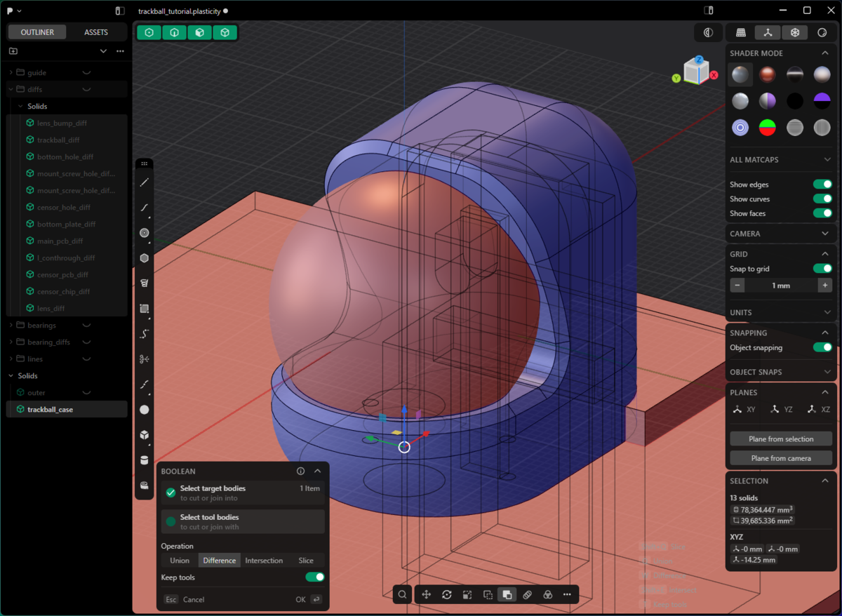
Task: Click the red matcap shader sphere
Action: coord(768,74)
